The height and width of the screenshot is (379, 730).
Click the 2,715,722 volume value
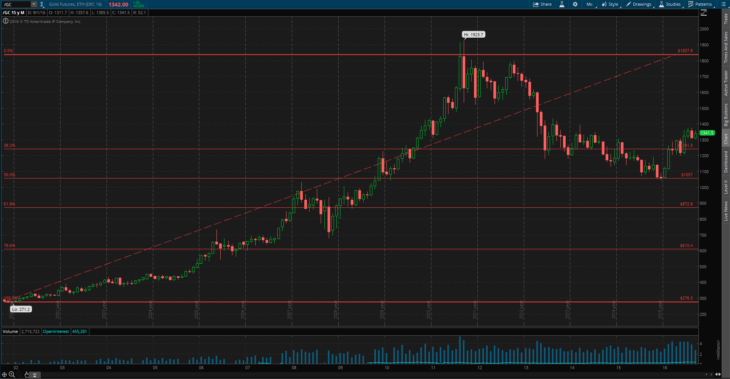point(30,332)
